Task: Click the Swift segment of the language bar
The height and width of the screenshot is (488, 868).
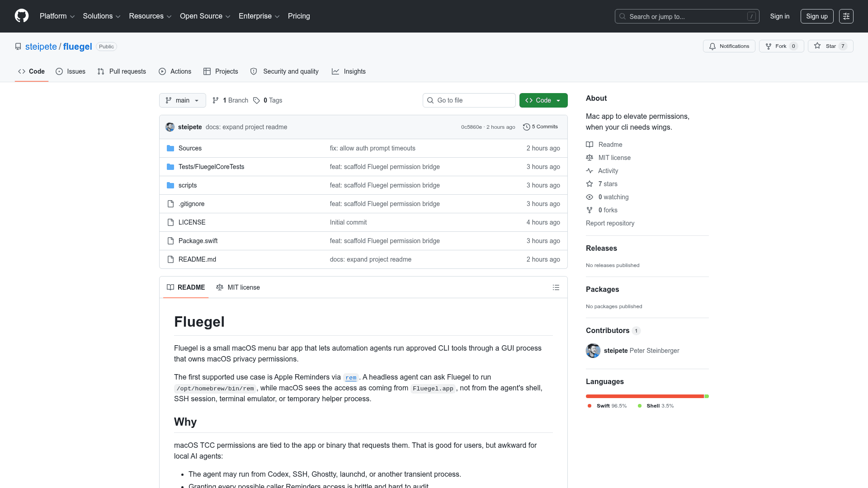Action: coord(645,396)
